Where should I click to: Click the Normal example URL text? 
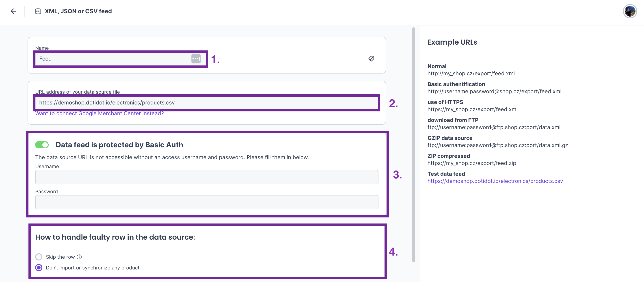click(x=471, y=74)
